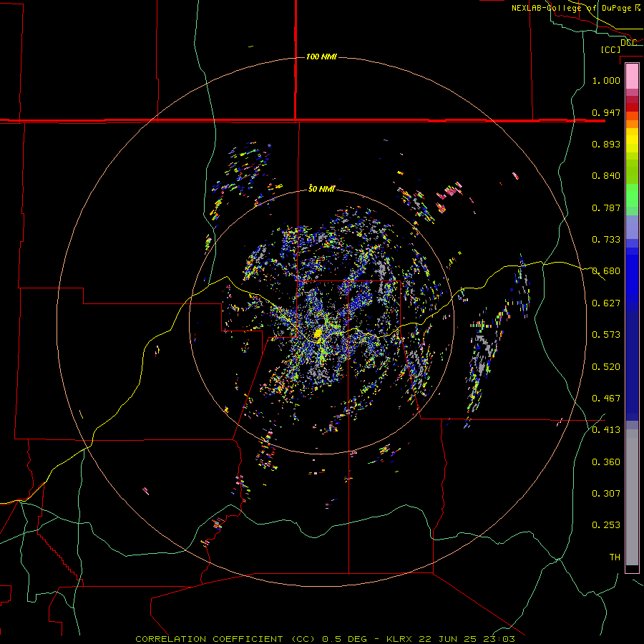
Task: Pick the lavender segment of the color bar
Action: point(632,227)
